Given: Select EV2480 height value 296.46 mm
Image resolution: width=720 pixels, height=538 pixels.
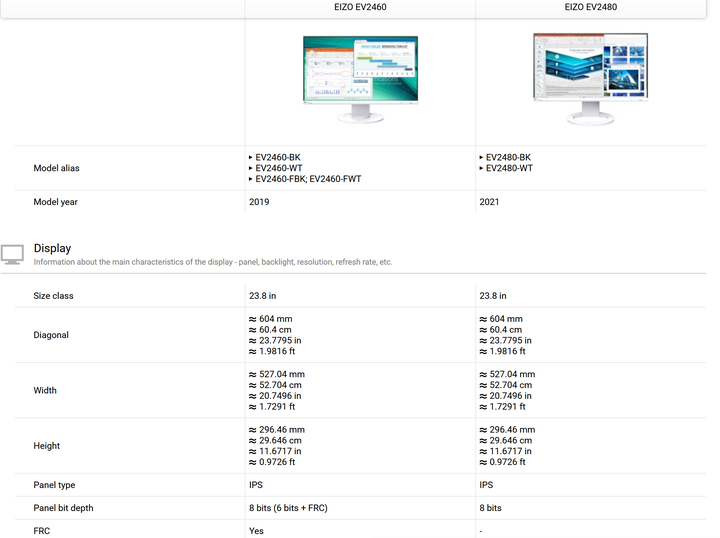Looking at the screenshot, I should [507, 430].
